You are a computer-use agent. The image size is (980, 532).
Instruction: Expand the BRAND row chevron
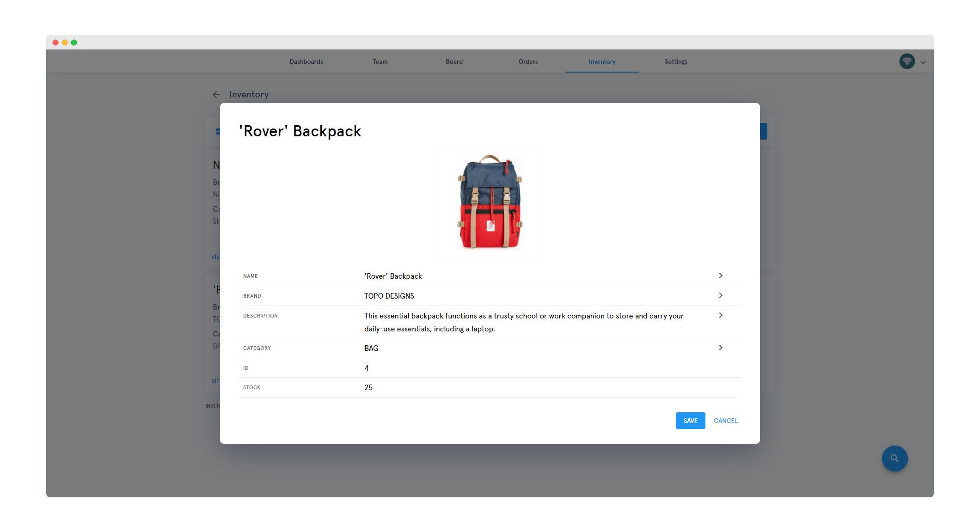coord(720,295)
